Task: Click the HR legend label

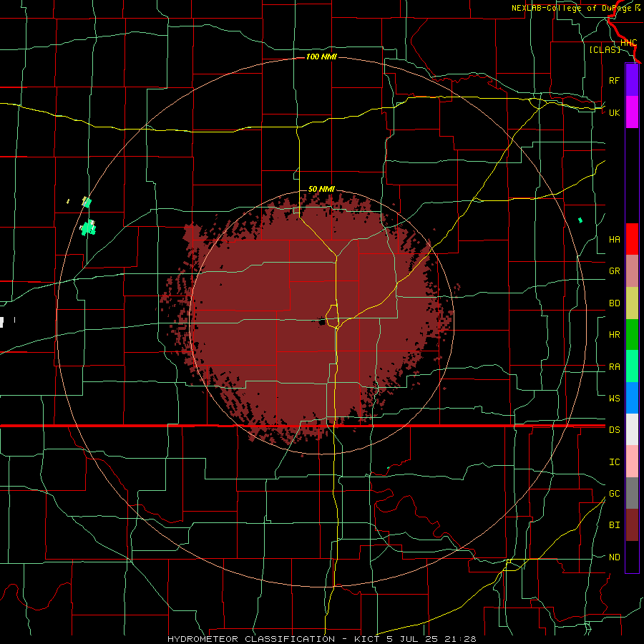Action: coord(614,335)
